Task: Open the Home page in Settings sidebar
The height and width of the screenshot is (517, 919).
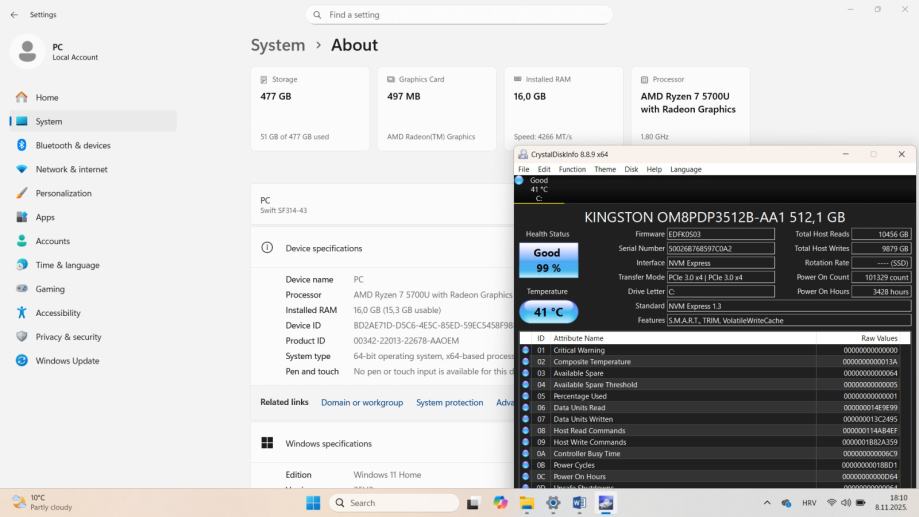Action: click(x=47, y=97)
